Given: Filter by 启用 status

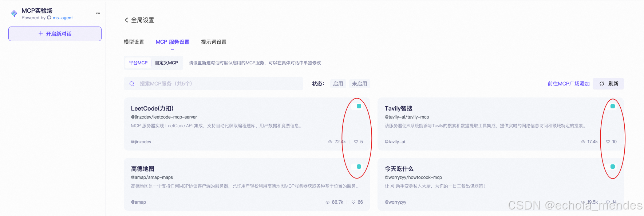Looking at the screenshot, I should click(338, 84).
